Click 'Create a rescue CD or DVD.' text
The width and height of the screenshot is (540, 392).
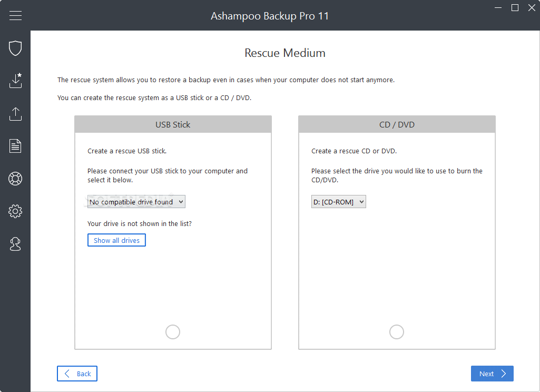pyautogui.click(x=354, y=151)
